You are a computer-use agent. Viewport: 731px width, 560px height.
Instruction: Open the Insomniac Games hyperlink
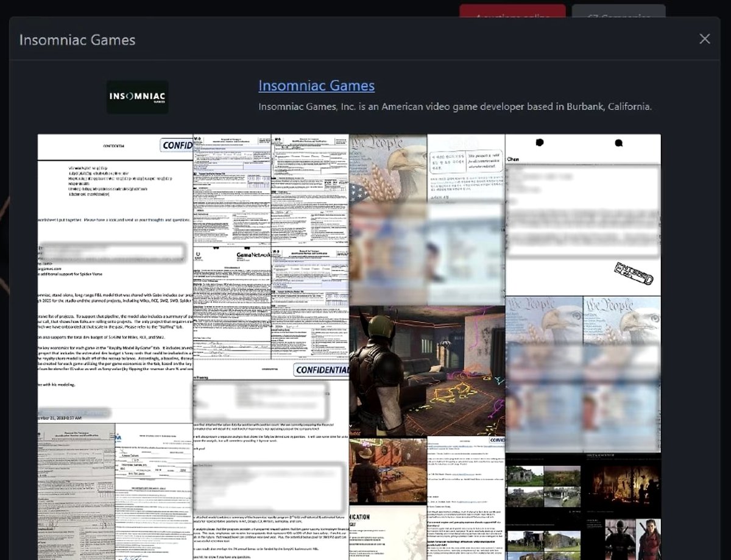316,85
